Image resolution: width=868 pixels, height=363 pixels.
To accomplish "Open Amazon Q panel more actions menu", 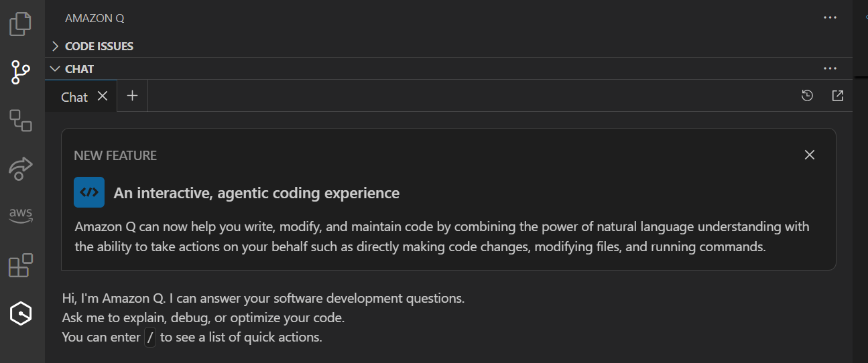I will (830, 17).
